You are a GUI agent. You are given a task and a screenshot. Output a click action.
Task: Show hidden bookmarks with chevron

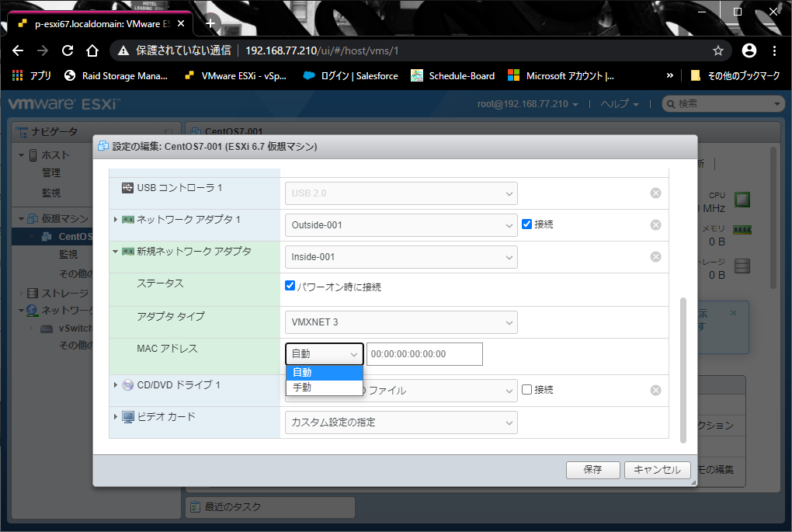(670, 76)
